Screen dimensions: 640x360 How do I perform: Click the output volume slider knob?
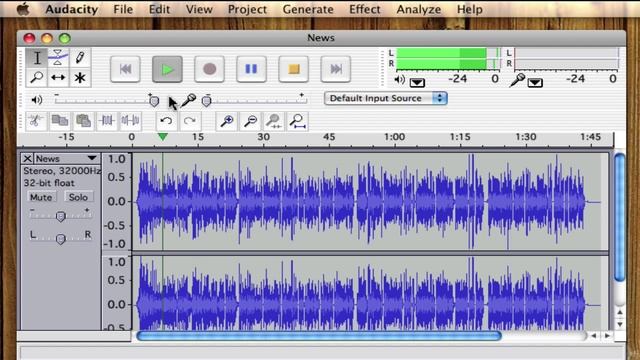[154, 100]
